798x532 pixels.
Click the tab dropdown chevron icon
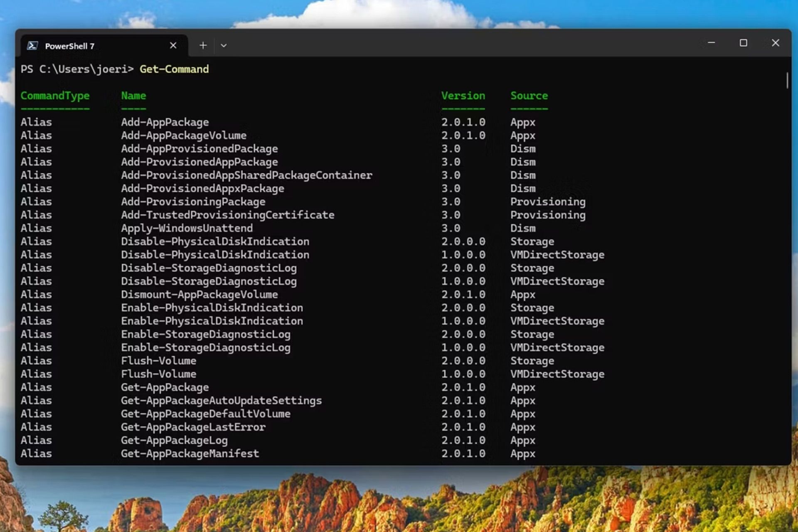224,45
